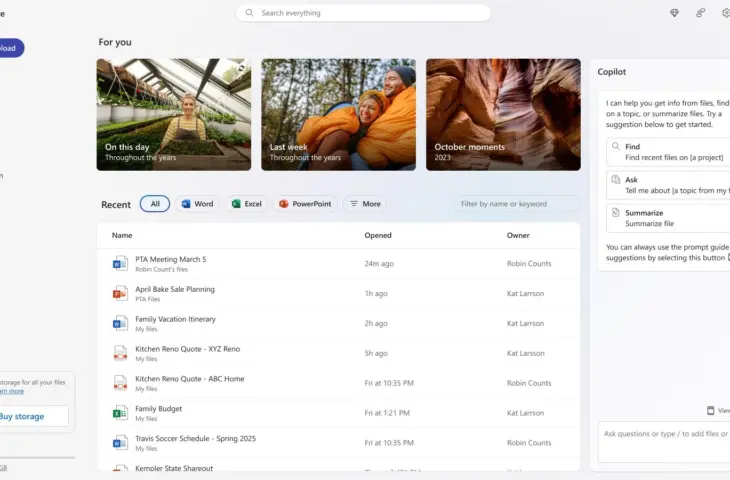Screen dimensions: 730x480
Task: Click the Copilot Find magnifier icon
Action: click(x=615, y=146)
